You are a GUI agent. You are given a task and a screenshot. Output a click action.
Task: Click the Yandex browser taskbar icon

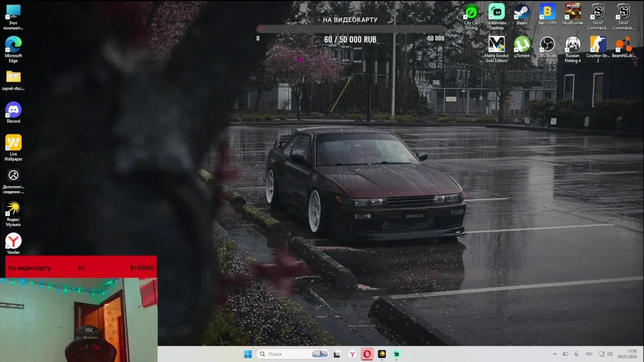coord(352,354)
